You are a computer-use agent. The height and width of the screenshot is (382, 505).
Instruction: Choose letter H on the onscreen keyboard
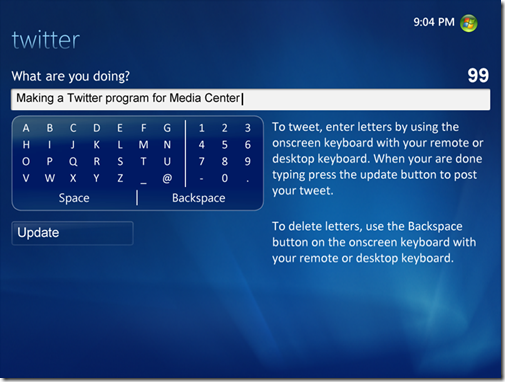click(x=26, y=145)
